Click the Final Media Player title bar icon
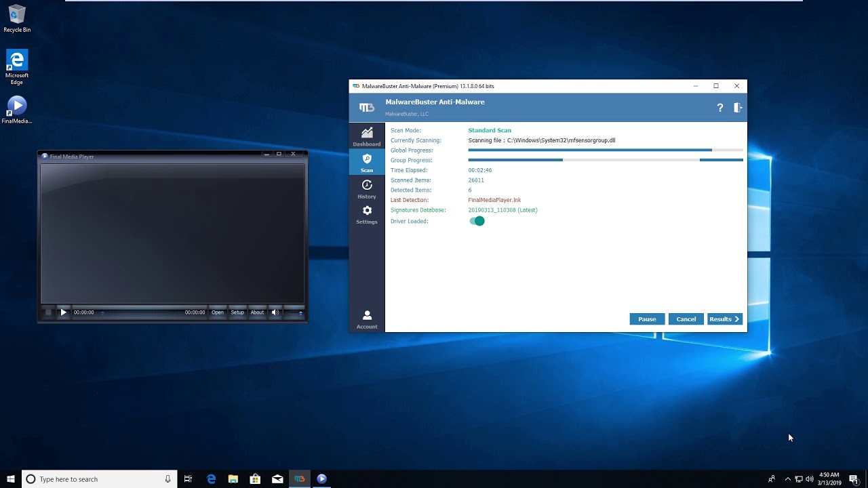The width and height of the screenshot is (868, 488). pos(45,157)
